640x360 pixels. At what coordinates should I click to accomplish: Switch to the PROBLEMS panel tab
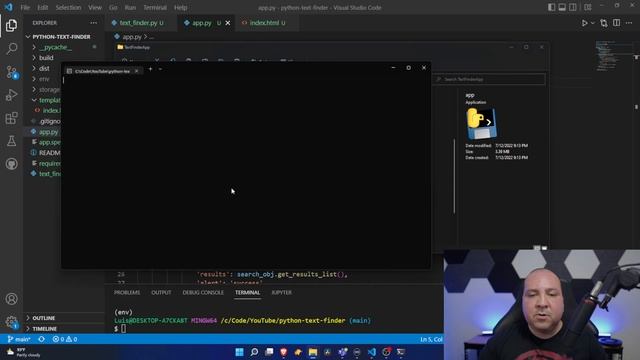127,293
